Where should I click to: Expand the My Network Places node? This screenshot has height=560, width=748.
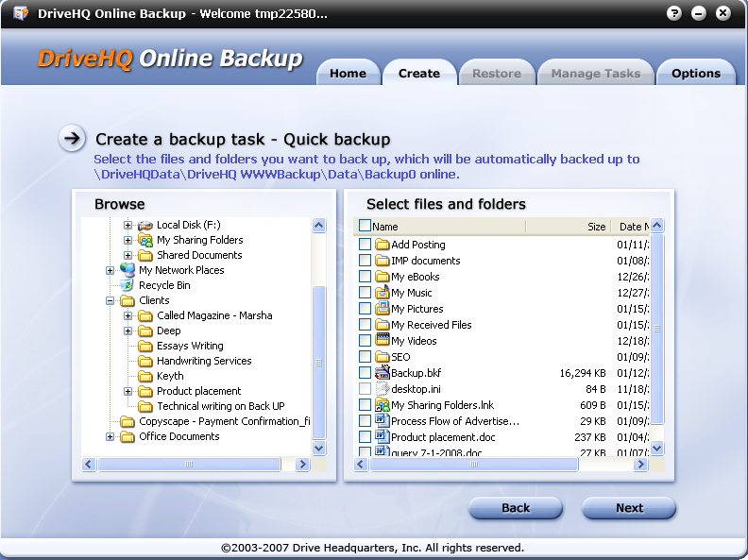coord(110,270)
